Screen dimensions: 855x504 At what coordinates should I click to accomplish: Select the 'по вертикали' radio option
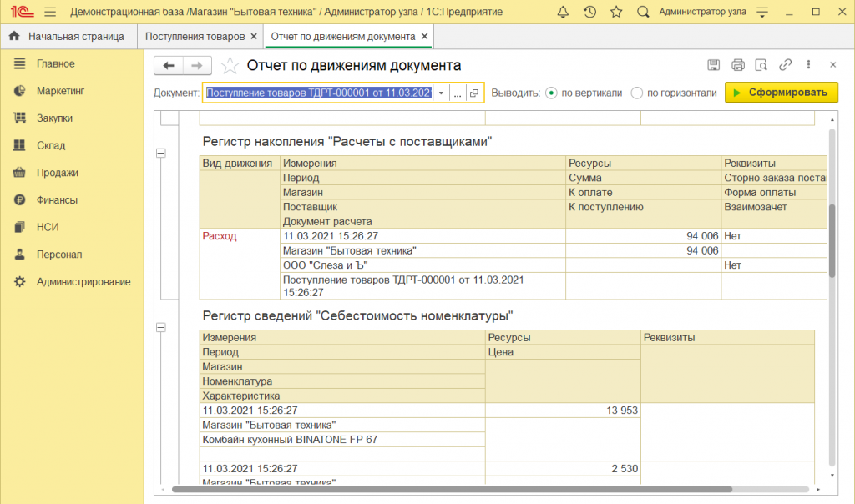coord(551,93)
